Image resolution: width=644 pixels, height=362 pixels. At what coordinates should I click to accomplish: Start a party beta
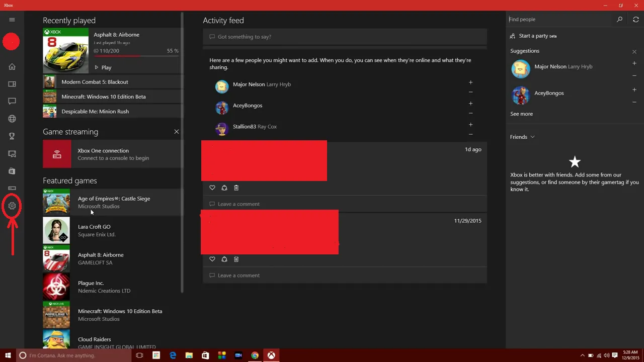(533, 36)
